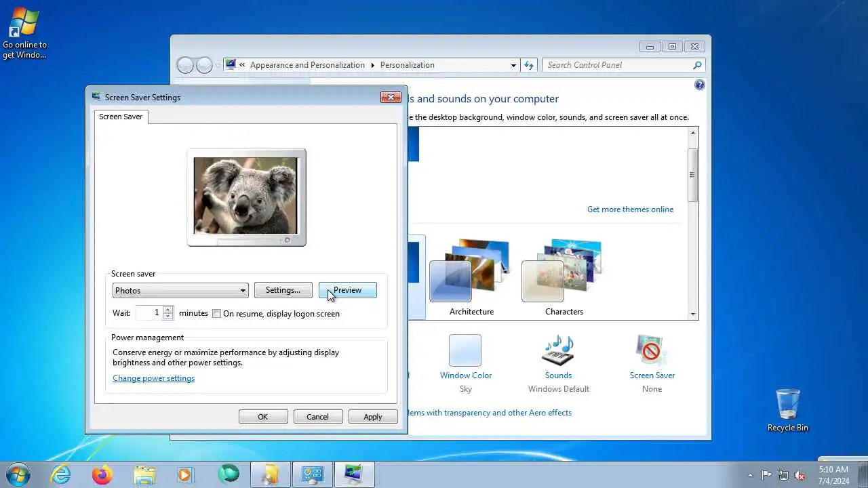Toggle 'On resume, display logon screen' checkbox
868x488 pixels.
(217, 314)
